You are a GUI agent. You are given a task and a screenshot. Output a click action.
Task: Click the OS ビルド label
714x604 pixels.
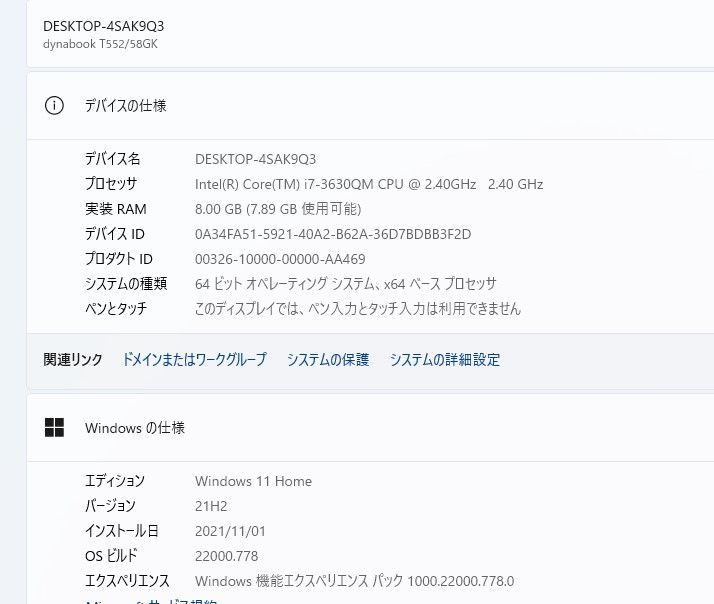coord(111,556)
